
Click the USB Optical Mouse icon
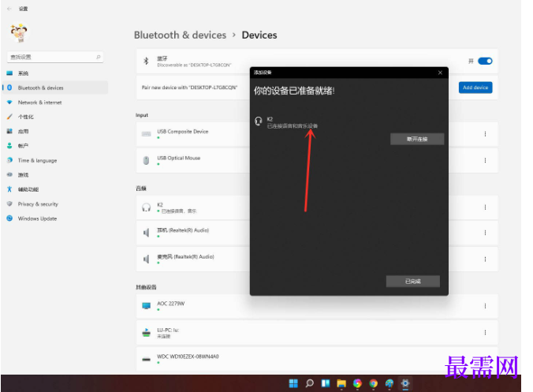[x=146, y=160]
